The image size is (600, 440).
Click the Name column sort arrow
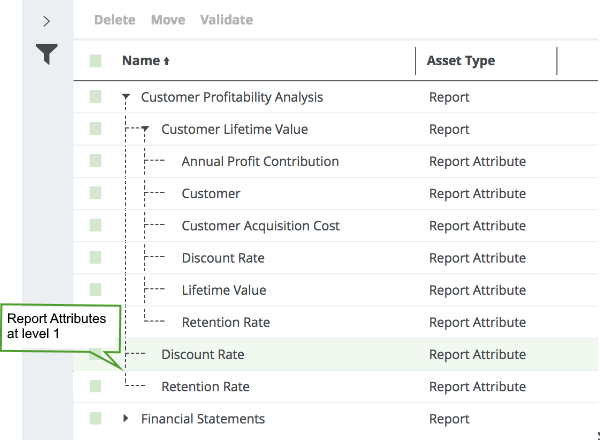166,62
